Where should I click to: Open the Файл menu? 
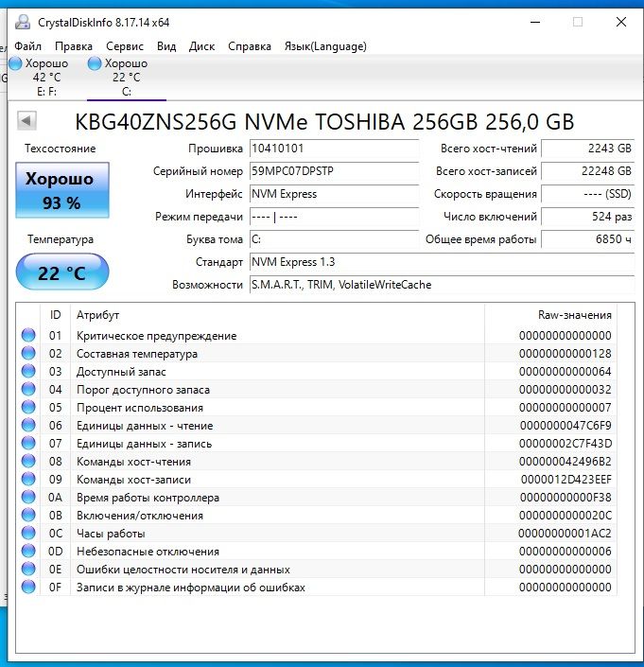point(28,46)
